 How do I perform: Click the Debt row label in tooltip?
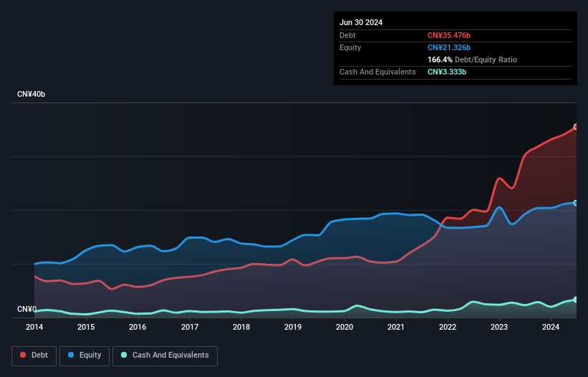347,35
